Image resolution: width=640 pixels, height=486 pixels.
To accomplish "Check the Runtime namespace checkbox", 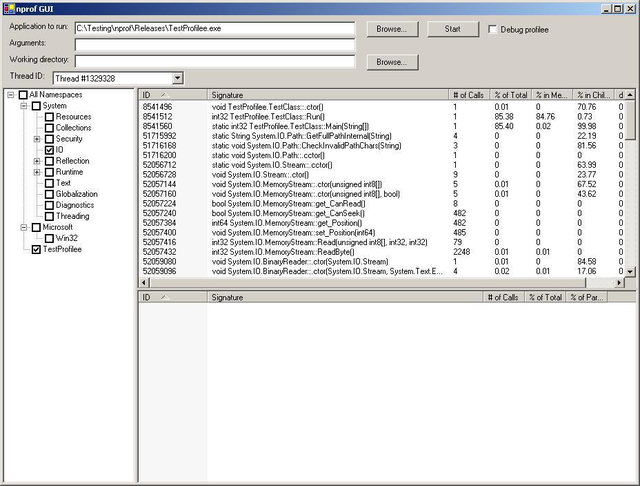I will (49, 172).
